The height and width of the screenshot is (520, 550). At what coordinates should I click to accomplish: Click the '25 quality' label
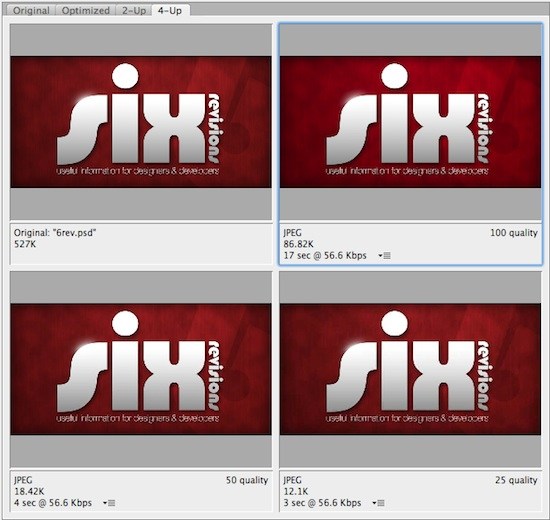(x=516, y=480)
